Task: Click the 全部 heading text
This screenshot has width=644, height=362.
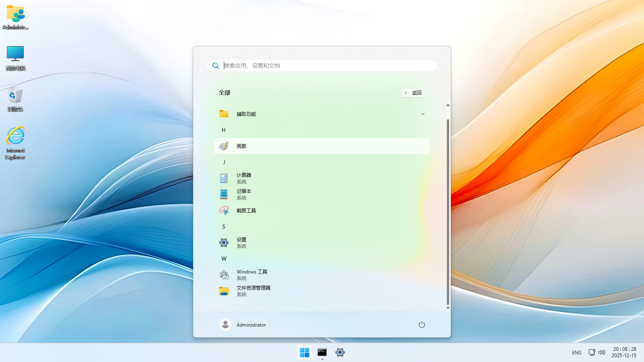Action: tap(225, 93)
